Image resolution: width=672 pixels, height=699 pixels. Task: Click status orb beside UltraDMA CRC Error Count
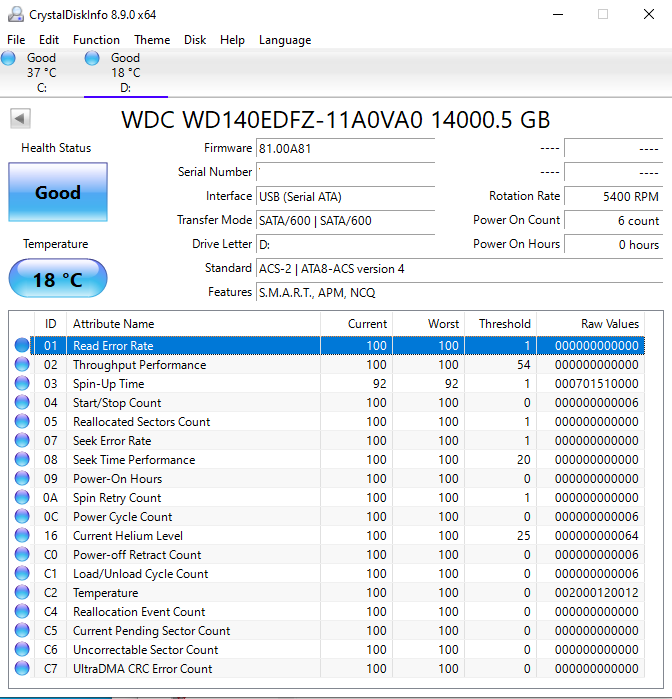[22, 669]
